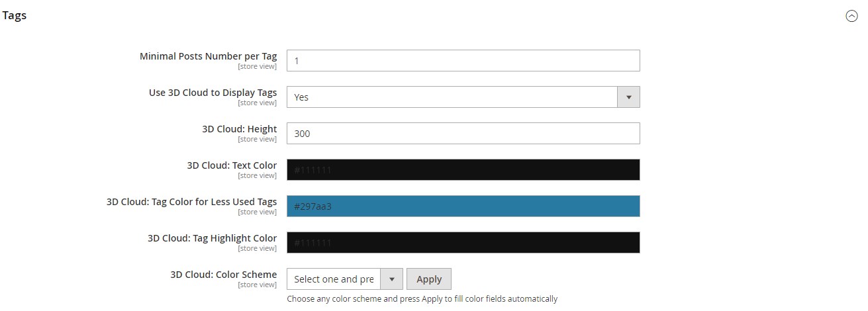Pick the blue Less Used Tags color field
Viewport: 868px width, 311px height.
coord(463,206)
